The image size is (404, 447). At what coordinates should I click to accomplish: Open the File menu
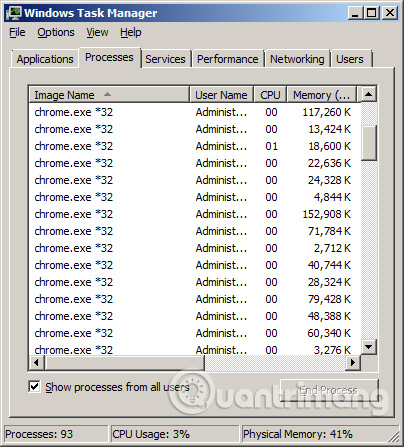click(17, 32)
